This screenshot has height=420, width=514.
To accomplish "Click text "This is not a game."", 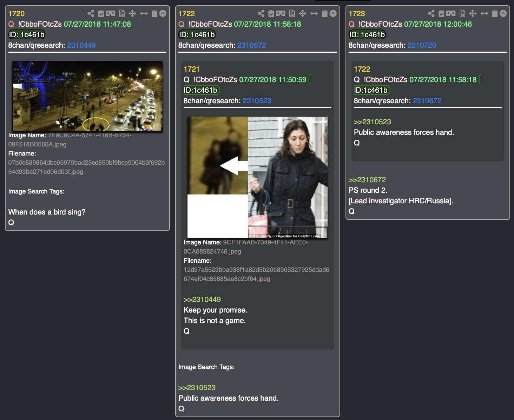I will (215, 321).
